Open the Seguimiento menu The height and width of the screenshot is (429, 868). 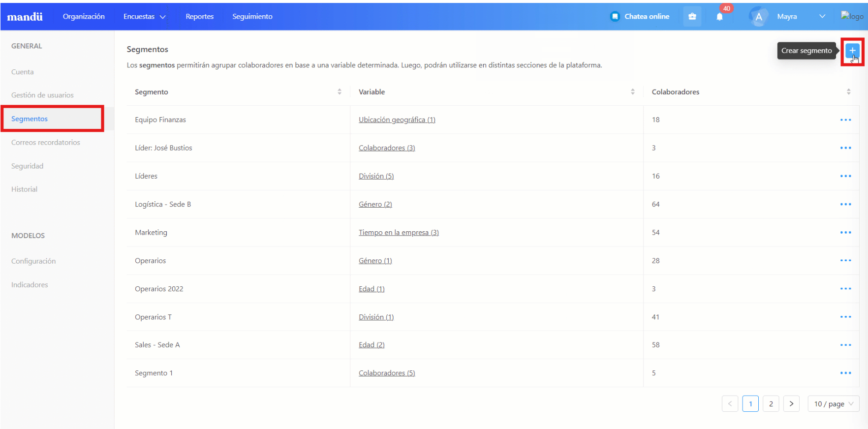click(252, 17)
